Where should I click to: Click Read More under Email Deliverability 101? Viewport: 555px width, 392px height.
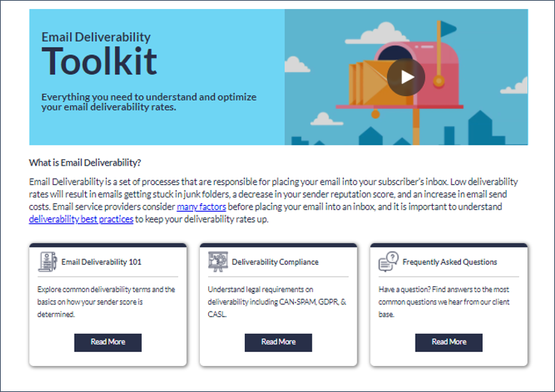pos(108,342)
